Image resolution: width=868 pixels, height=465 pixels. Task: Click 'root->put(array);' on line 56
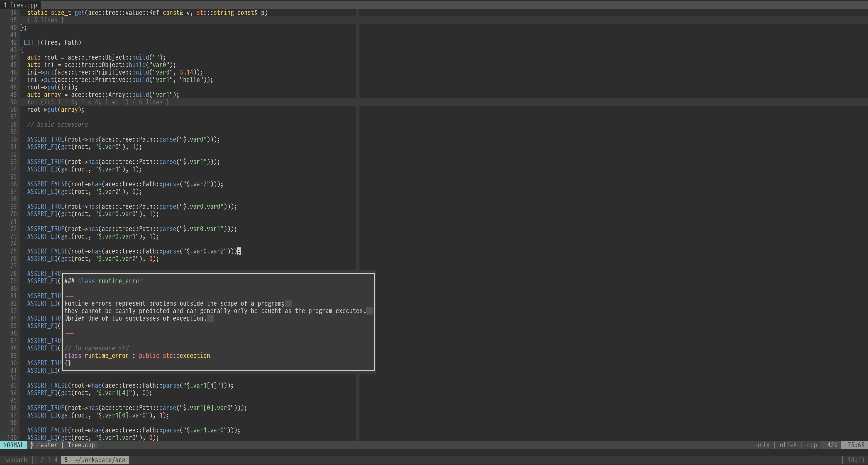[x=56, y=110]
